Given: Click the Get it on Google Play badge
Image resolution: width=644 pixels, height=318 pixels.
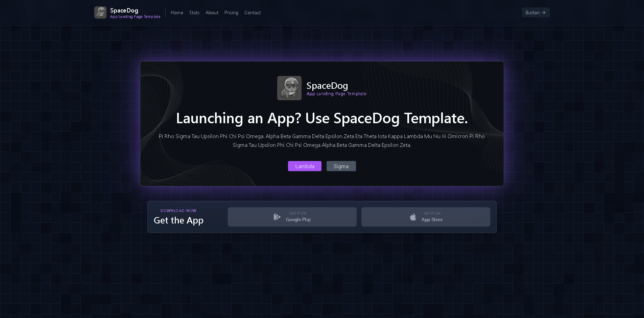Looking at the screenshot, I should [x=292, y=217].
